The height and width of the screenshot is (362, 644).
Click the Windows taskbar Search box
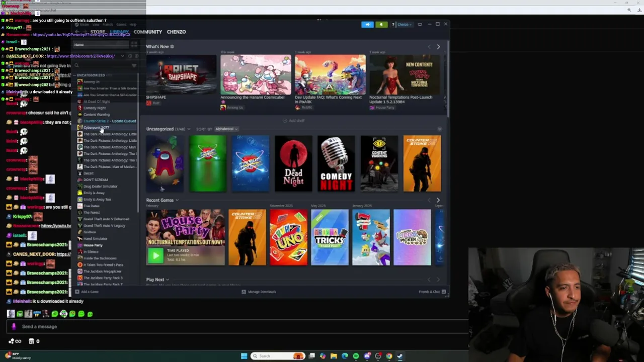[x=279, y=356]
